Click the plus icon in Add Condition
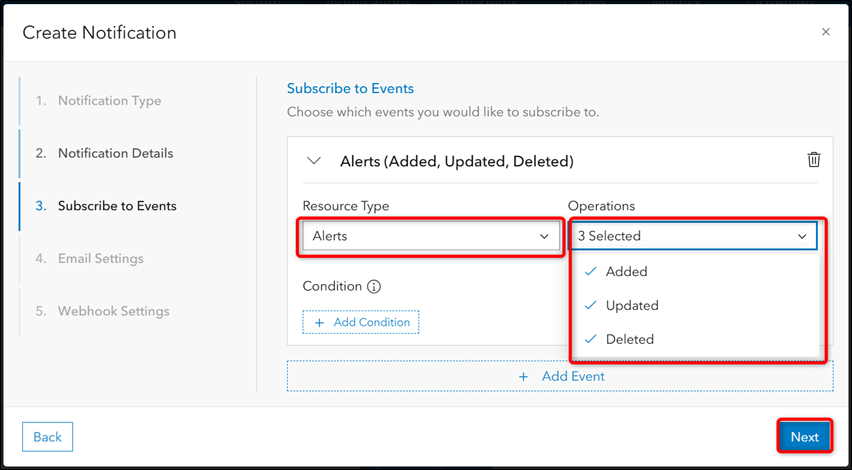Image resolution: width=852 pixels, height=470 pixels. click(x=320, y=323)
